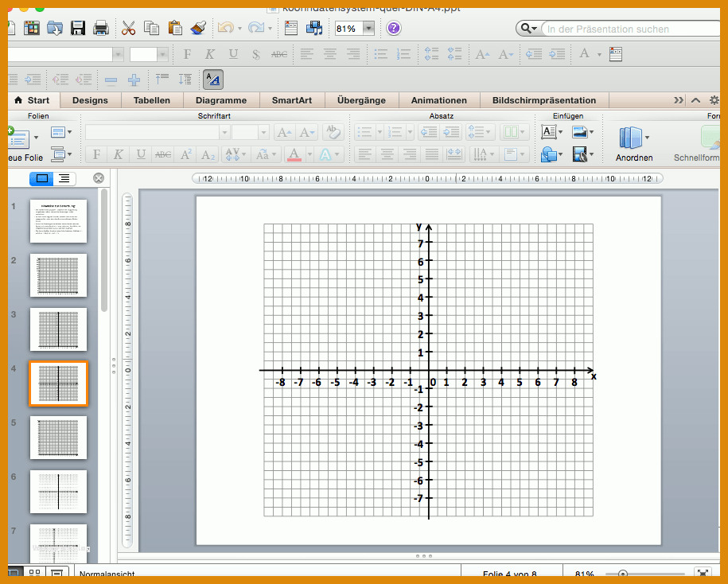Expand the Neue Folie dropdown arrow
The height and width of the screenshot is (584, 728).
point(37,138)
